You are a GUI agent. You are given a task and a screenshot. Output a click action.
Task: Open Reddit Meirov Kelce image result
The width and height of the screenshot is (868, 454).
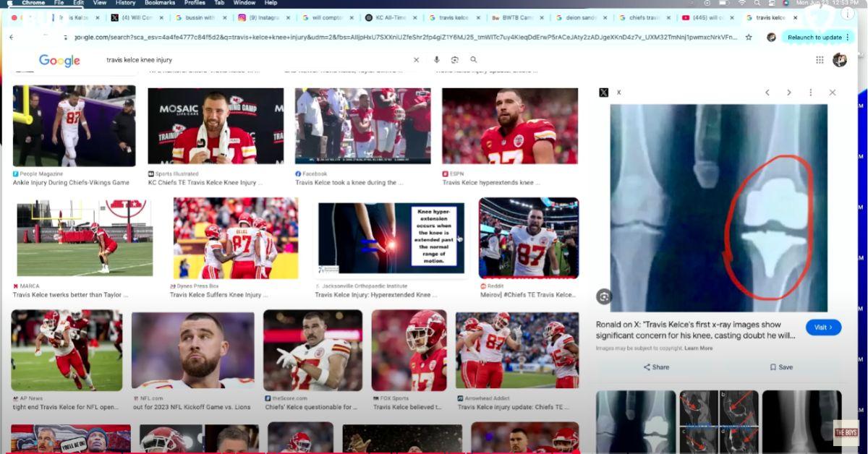pos(529,238)
